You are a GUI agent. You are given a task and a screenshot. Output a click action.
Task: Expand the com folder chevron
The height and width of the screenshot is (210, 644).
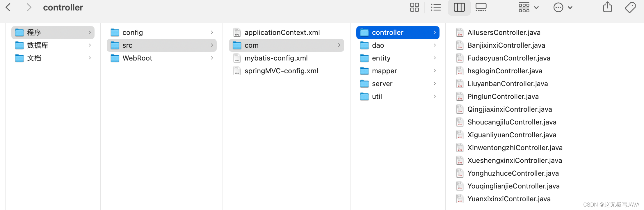[339, 45]
